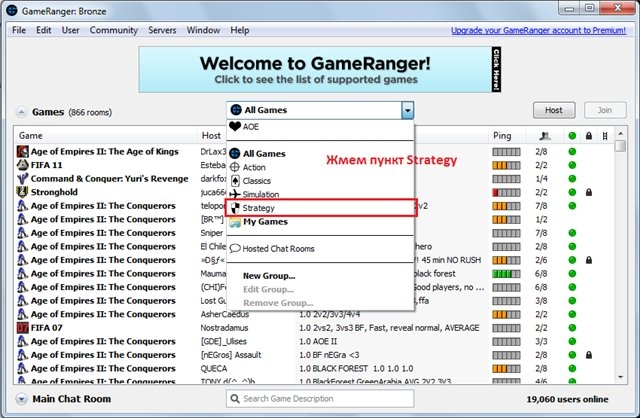640x418 pixels.
Task: Sort rooms by green status dot header
Action: pyautogui.click(x=571, y=135)
